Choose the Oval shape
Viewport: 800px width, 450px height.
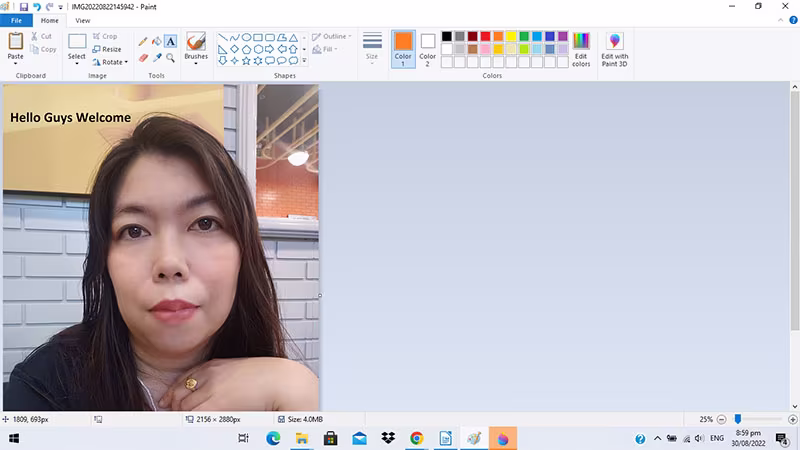pos(246,38)
